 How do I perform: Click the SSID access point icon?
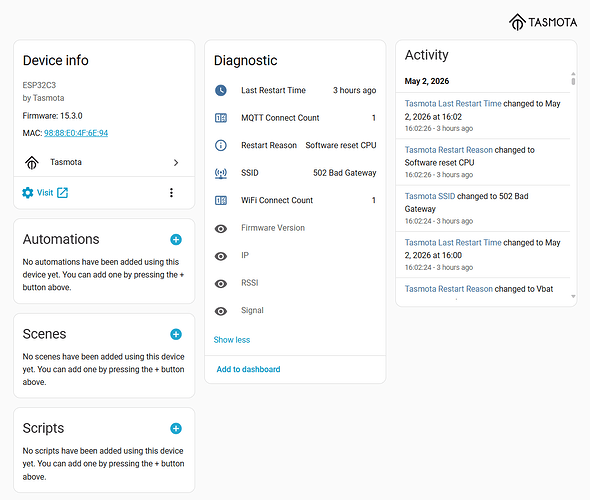(221, 173)
